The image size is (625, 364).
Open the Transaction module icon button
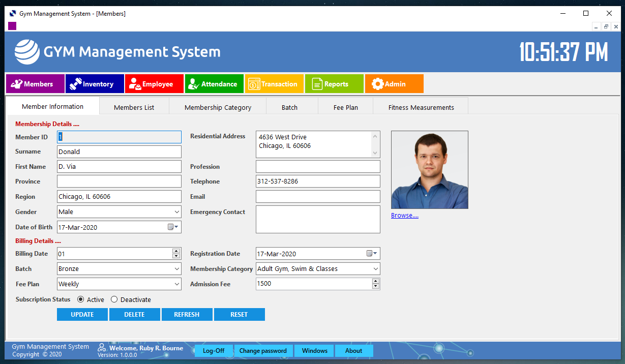pos(274,84)
